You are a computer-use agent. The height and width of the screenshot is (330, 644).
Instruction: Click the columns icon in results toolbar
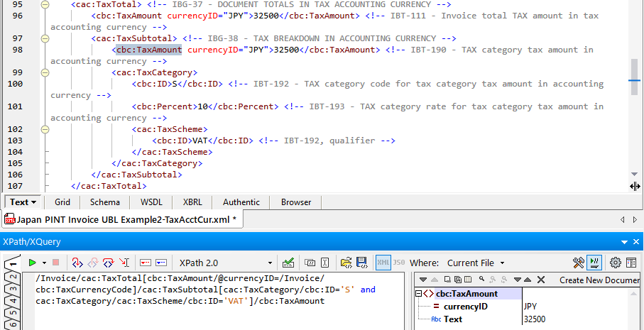468,280
